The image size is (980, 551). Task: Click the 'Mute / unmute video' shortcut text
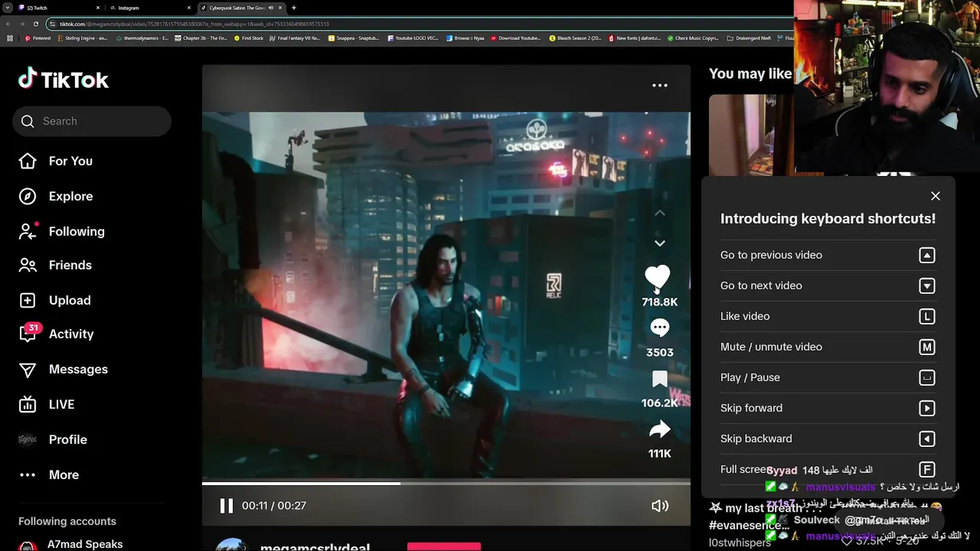click(x=771, y=347)
